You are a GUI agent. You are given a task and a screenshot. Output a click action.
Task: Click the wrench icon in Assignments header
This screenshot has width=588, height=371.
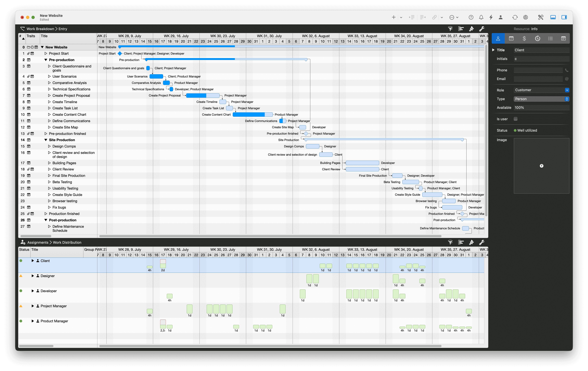pos(482,242)
